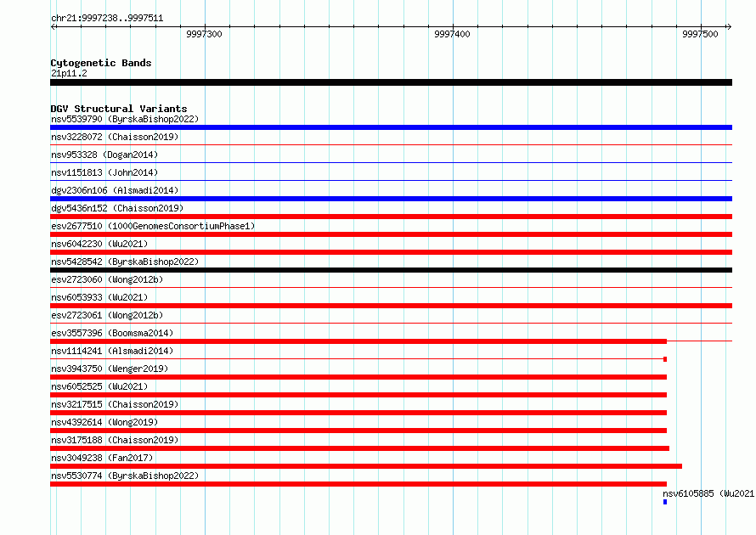The width and height of the screenshot is (756, 535).
Task: Click the DGV Structural Variants track title
Action: 119,109
